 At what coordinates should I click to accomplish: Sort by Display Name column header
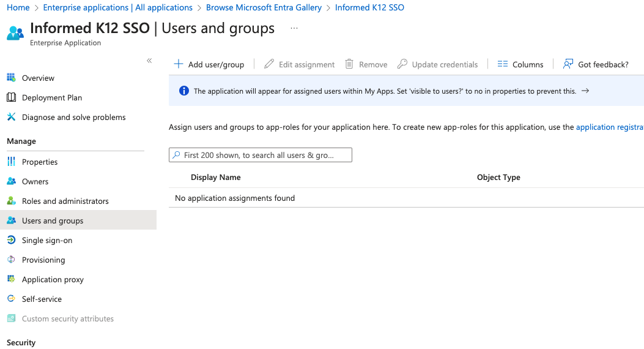click(215, 177)
